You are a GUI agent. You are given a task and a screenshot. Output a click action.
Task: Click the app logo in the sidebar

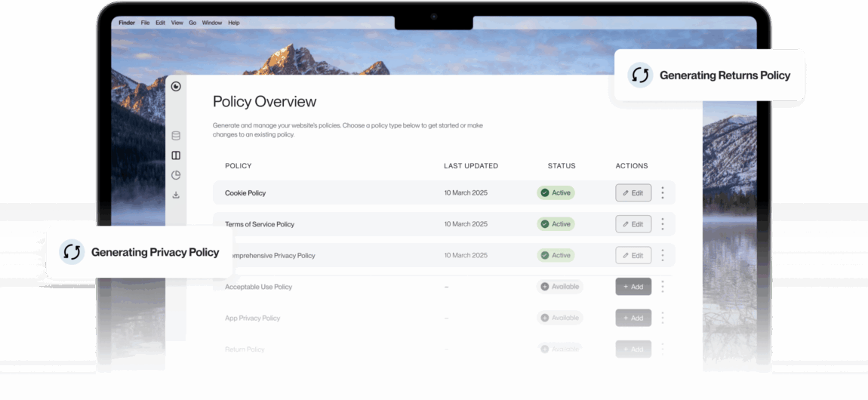tap(176, 87)
